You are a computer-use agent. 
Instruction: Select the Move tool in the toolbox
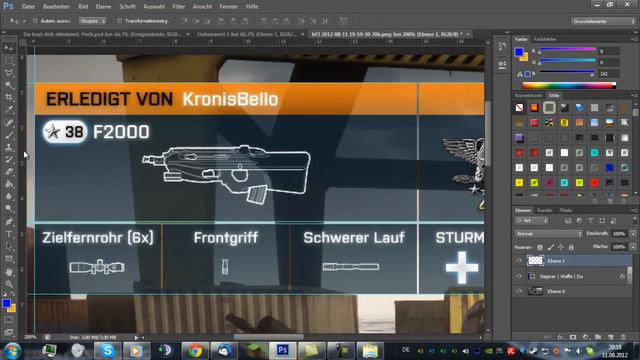point(9,48)
